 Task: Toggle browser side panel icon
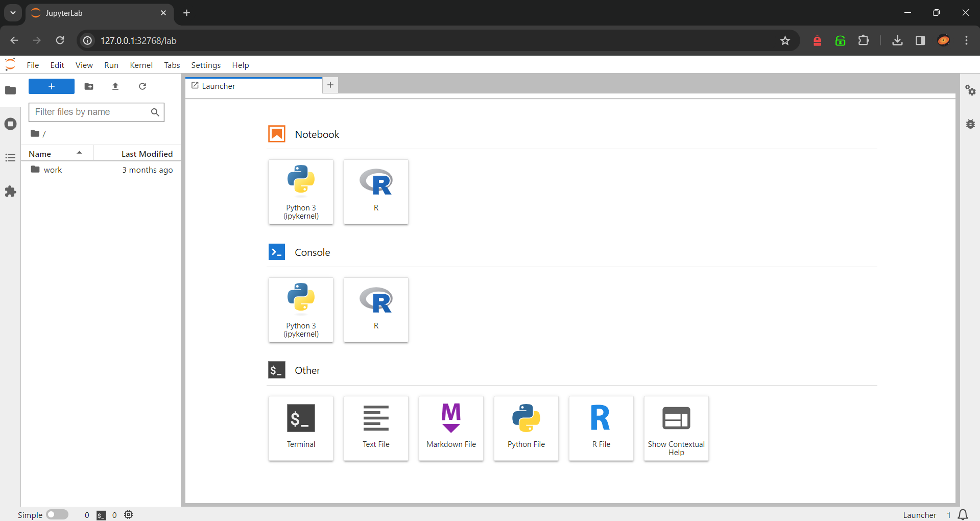point(920,40)
